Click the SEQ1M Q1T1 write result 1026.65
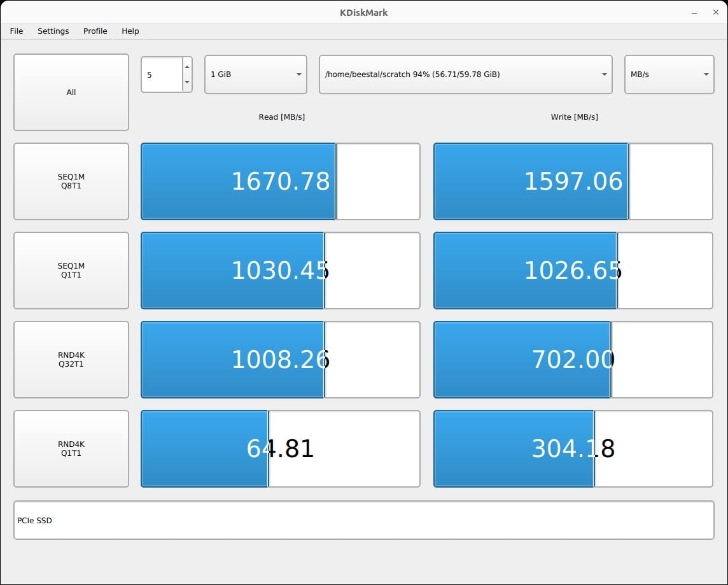728x585 pixels. click(573, 271)
